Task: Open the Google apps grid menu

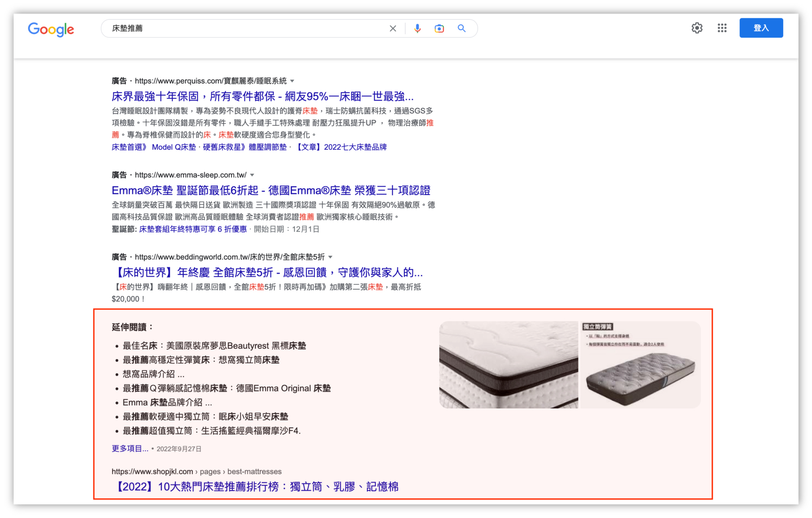Action: click(x=722, y=28)
